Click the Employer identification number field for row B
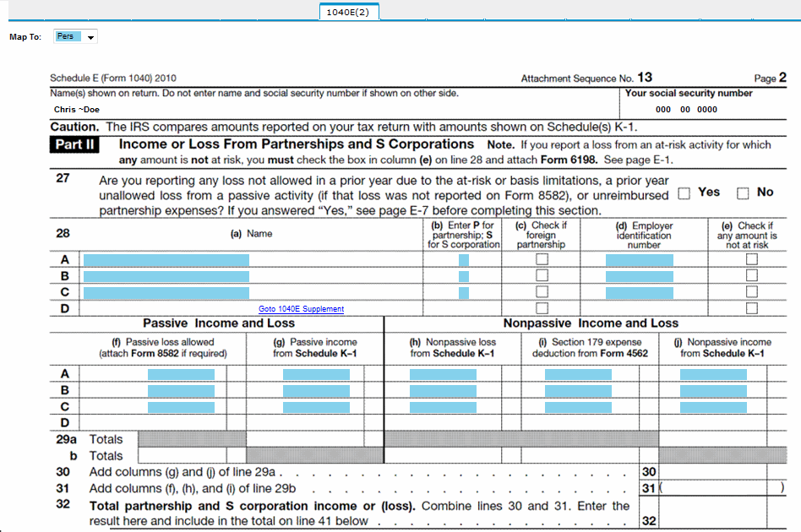This screenshot has width=801, height=532. (640, 277)
